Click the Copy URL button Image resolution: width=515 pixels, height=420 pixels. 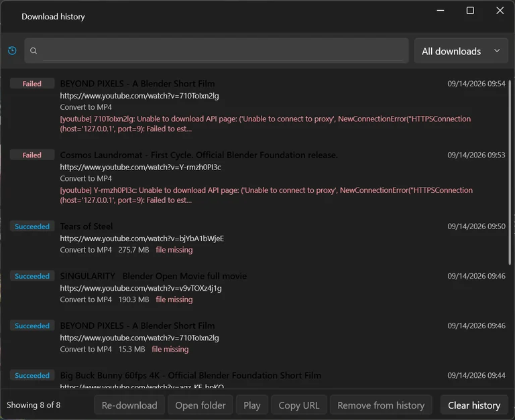[299, 405]
